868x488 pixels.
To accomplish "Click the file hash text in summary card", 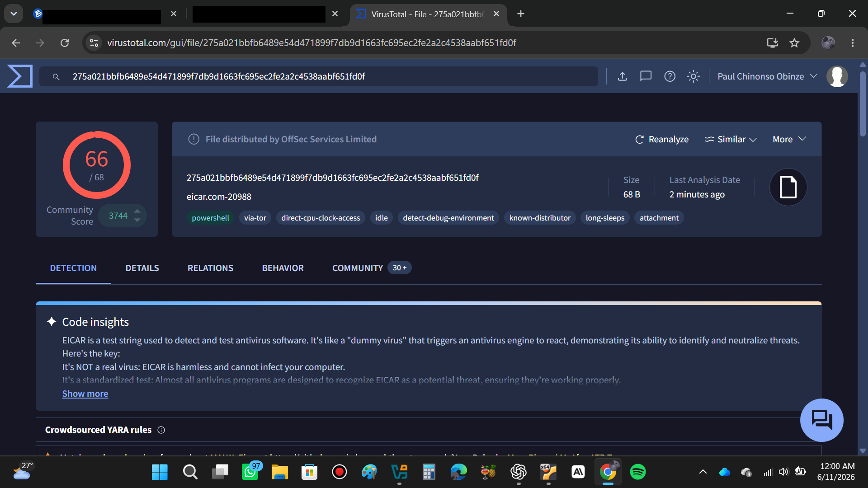I will tap(332, 178).
